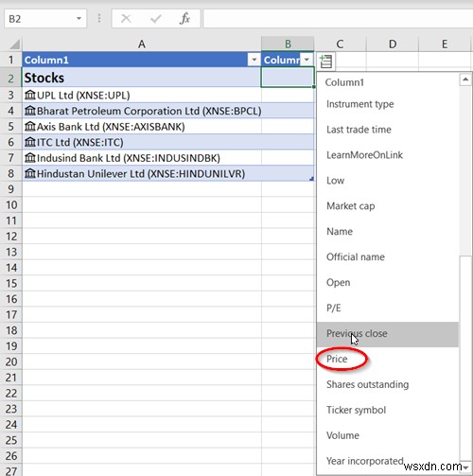Image resolution: width=473 pixels, height=476 pixels.
Task: Select column C header
Action: point(340,44)
